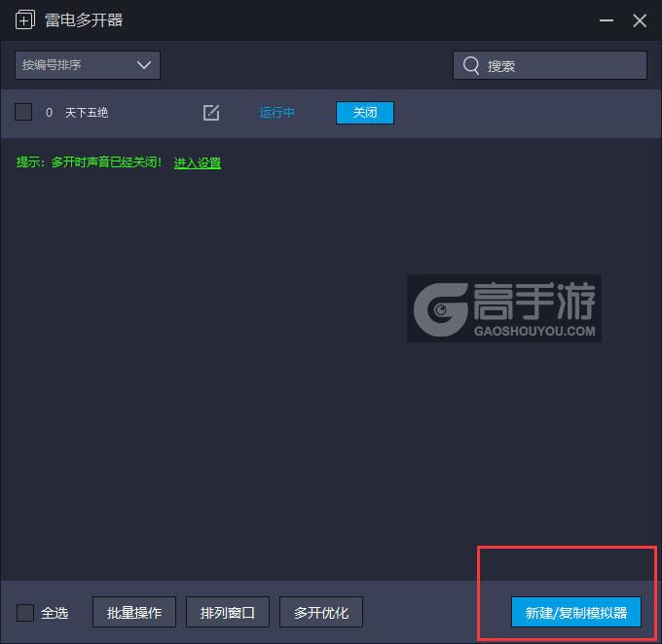Click the 排列窗口 button
662x644 pixels.
228,612
